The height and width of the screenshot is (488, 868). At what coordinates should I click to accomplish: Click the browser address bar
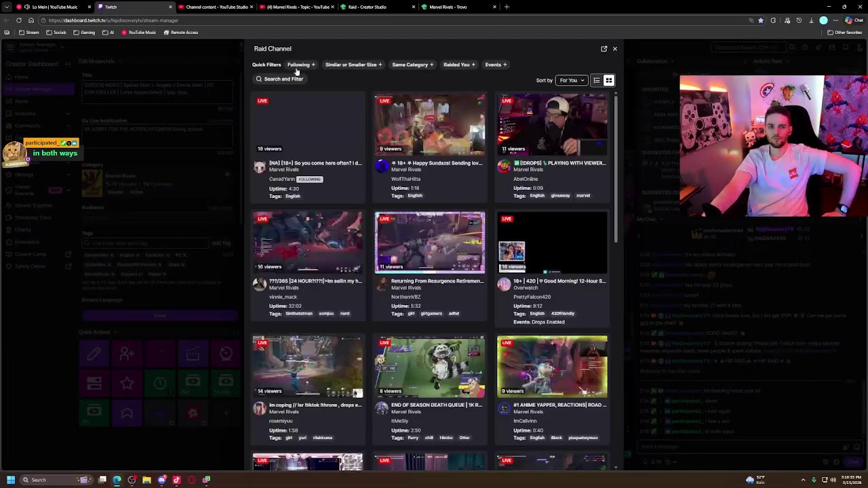point(393,20)
